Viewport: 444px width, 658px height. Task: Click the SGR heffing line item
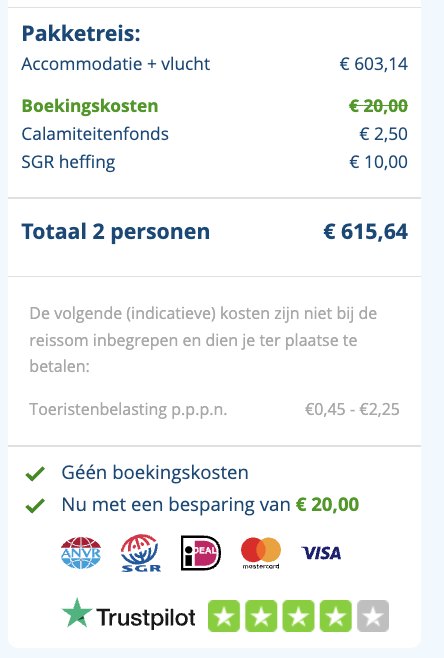click(x=214, y=162)
